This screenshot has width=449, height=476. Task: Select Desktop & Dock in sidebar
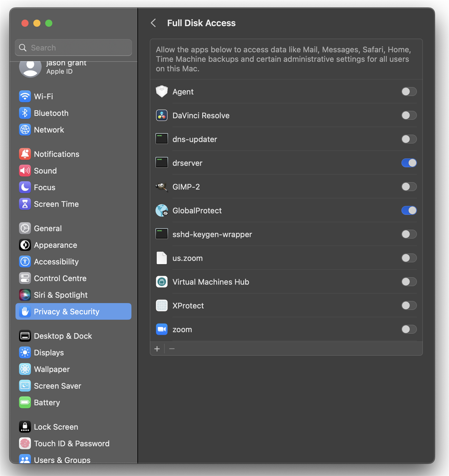pos(63,336)
